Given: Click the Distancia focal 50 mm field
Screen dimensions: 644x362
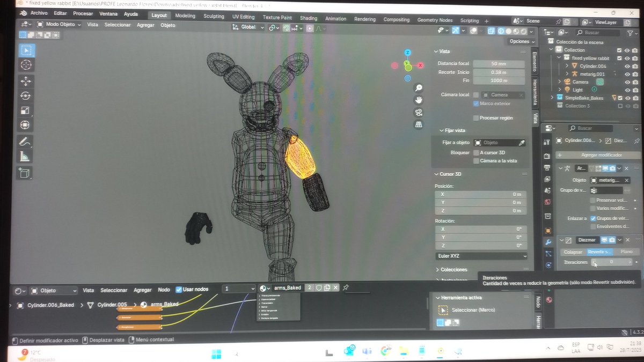Looking at the screenshot, I should pyautogui.click(x=499, y=64).
